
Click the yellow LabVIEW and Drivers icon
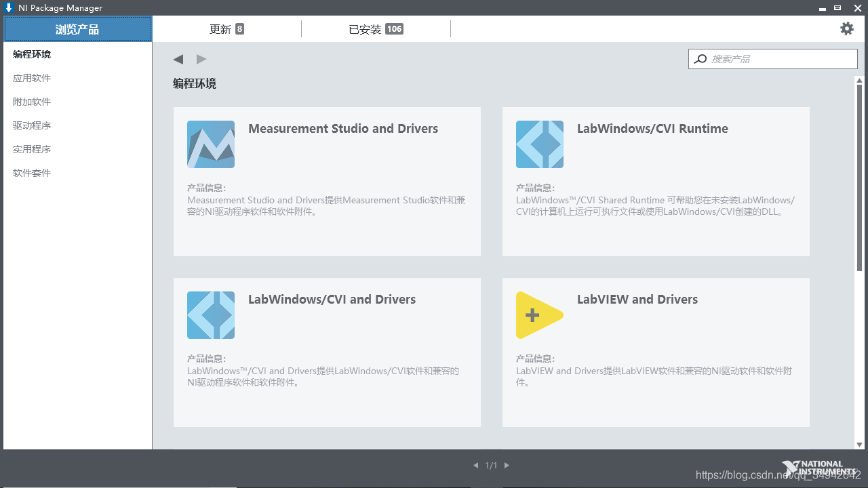click(539, 314)
